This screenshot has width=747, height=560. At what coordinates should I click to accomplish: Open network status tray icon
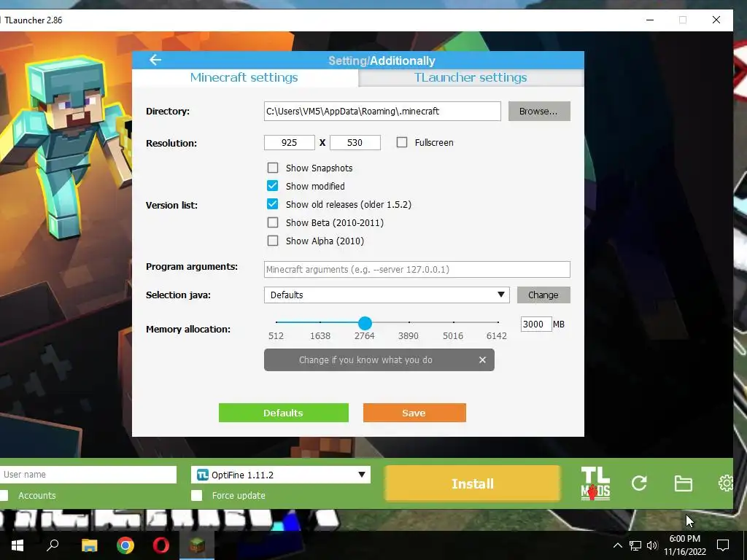(635, 545)
